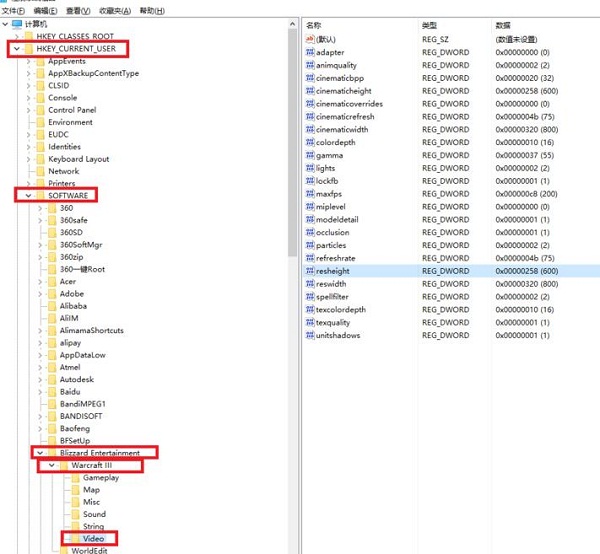Click the DWORD icon beside gamma
This screenshot has height=554, width=600.
309,155
